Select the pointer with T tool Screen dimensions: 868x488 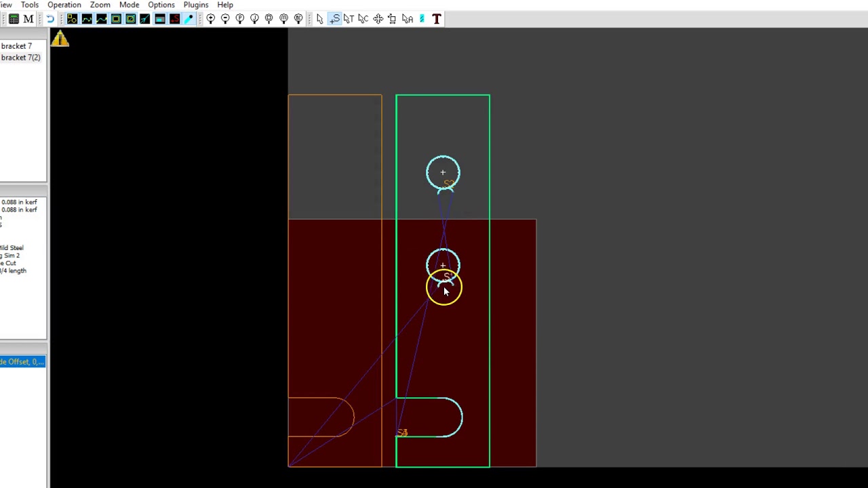pyautogui.click(x=349, y=19)
